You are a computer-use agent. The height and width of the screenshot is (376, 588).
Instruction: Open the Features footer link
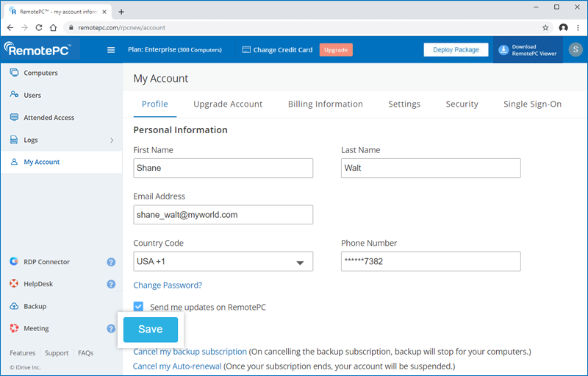23,353
